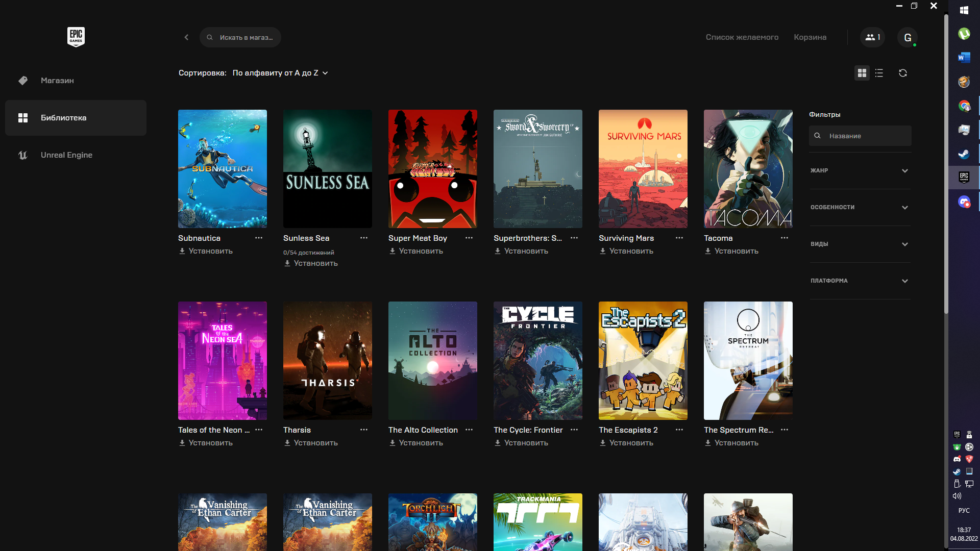
Task: Click the 0/54 достижений text
Action: coord(309,253)
